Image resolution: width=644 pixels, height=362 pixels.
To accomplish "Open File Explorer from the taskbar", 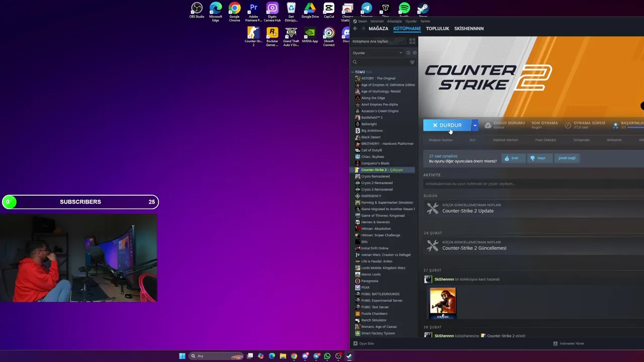I will (x=283, y=356).
